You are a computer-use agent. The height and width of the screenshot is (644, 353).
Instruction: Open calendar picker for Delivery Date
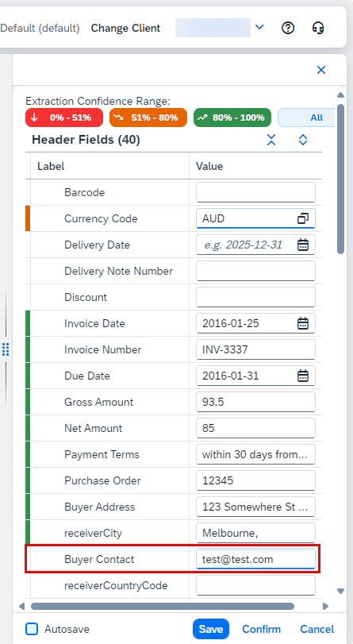tap(303, 245)
